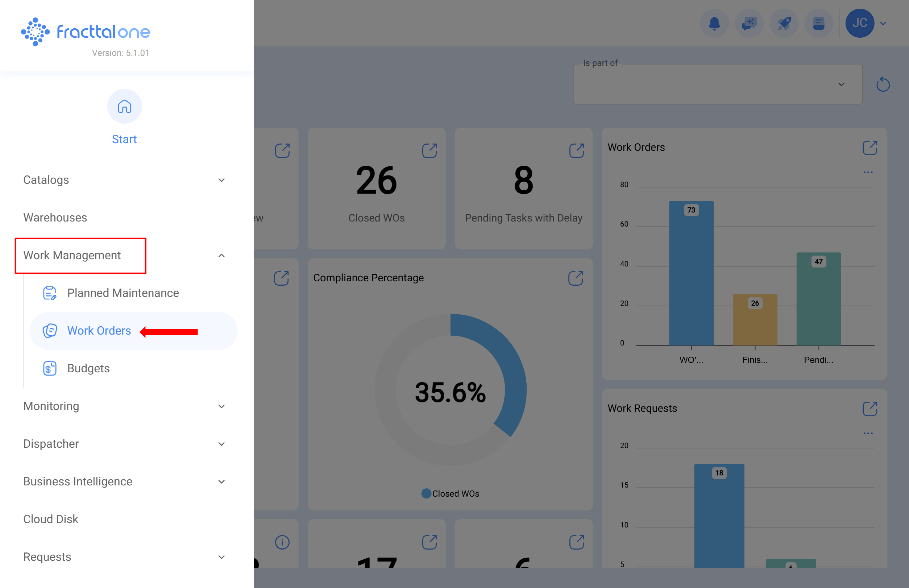This screenshot has width=909, height=588.
Task: Open Work Orders from the sidebar
Action: pyautogui.click(x=99, y=331)
